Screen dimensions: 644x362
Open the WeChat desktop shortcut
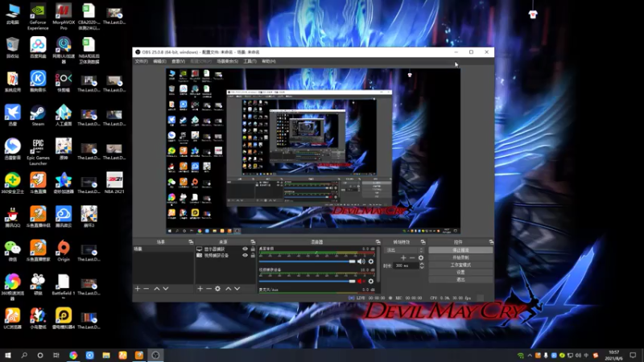pyautogui.click(x=13, y=251)
